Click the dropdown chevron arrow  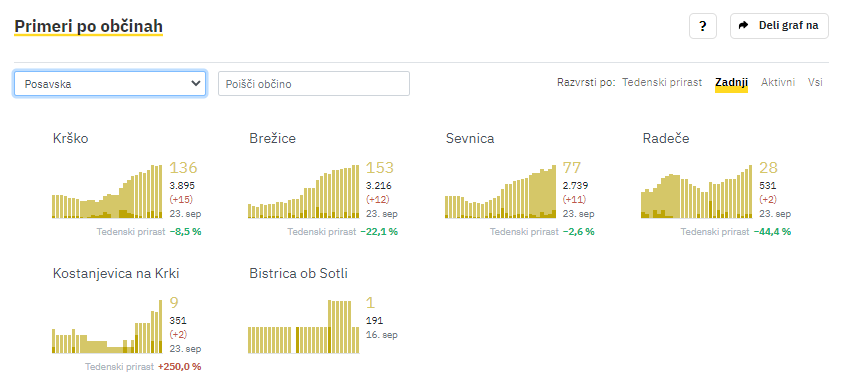[196, 84]
